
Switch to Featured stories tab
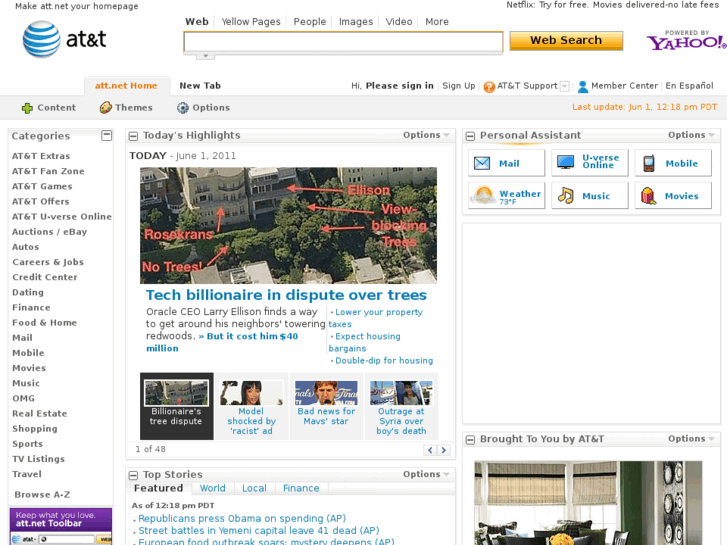pos(158,488)
